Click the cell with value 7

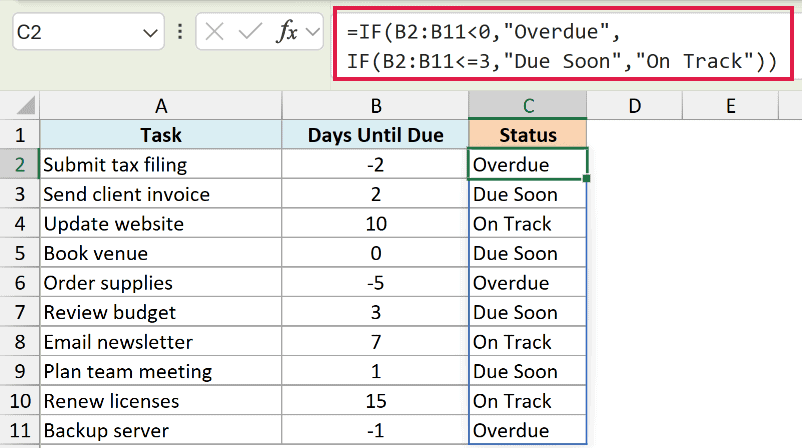pyautogui.click(x=375, y=342)
